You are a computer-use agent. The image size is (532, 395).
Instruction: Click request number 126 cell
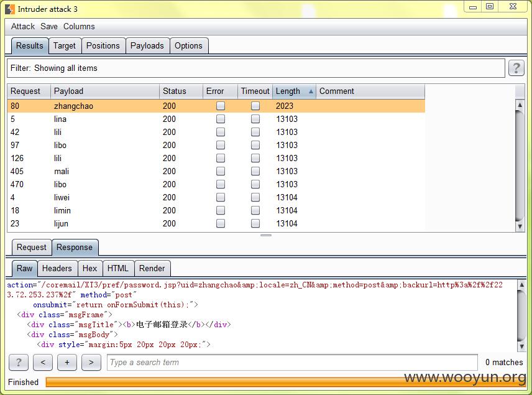tap(29, 158)
